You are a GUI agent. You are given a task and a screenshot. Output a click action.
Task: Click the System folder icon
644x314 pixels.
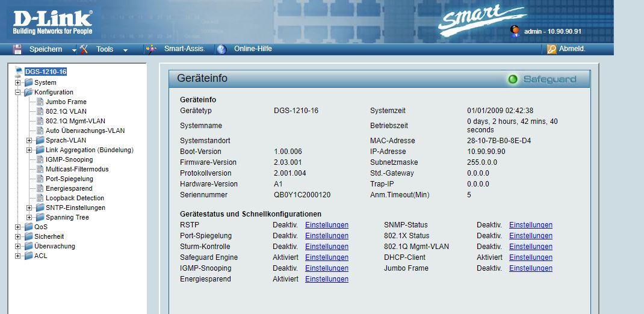[x=28, y=82]
